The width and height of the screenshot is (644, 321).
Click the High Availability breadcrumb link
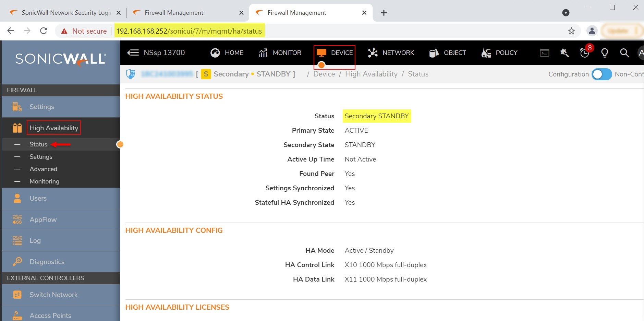tap(371, 74)
